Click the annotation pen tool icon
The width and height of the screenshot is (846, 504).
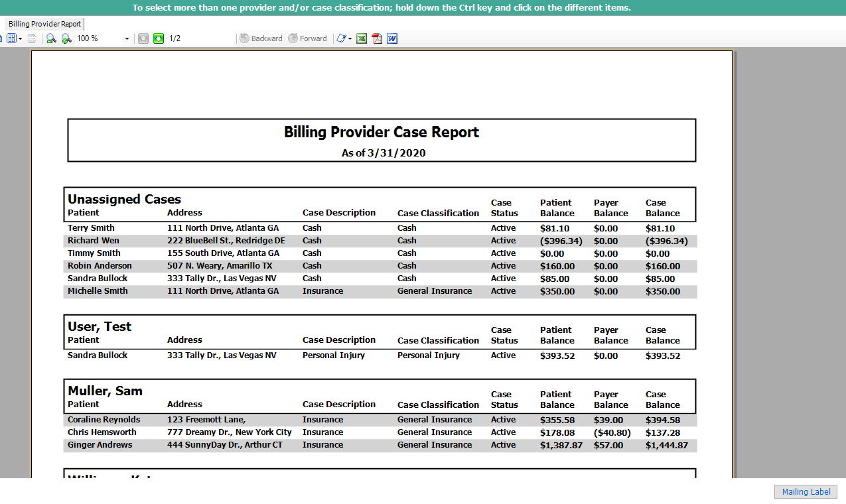tap(341, 38)
